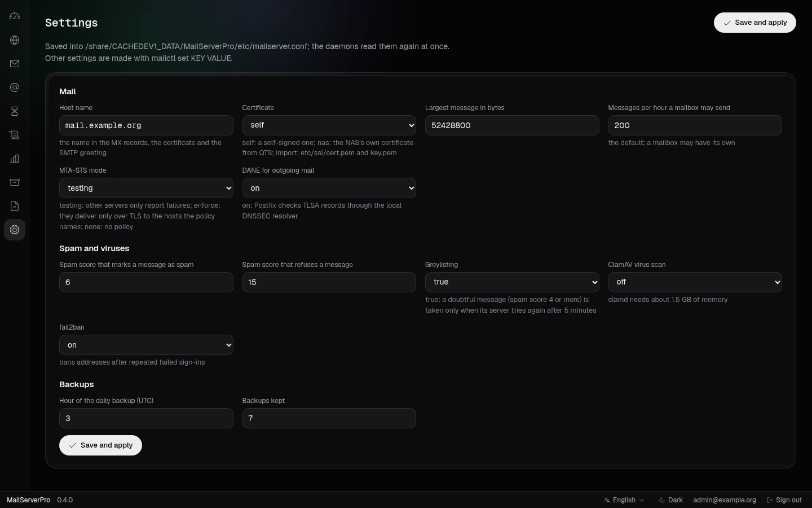Open the document file icon in sidebar
Viewport: 812px width, 508px height.
15,206
